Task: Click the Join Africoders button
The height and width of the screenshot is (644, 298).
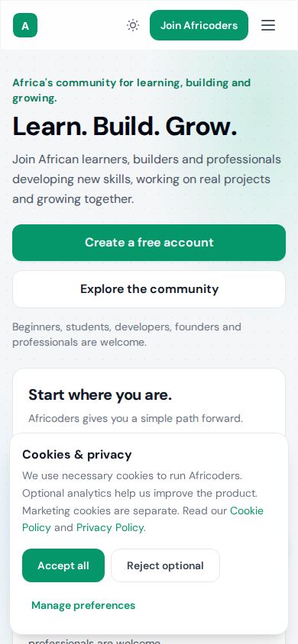Action: pos(199,25)
